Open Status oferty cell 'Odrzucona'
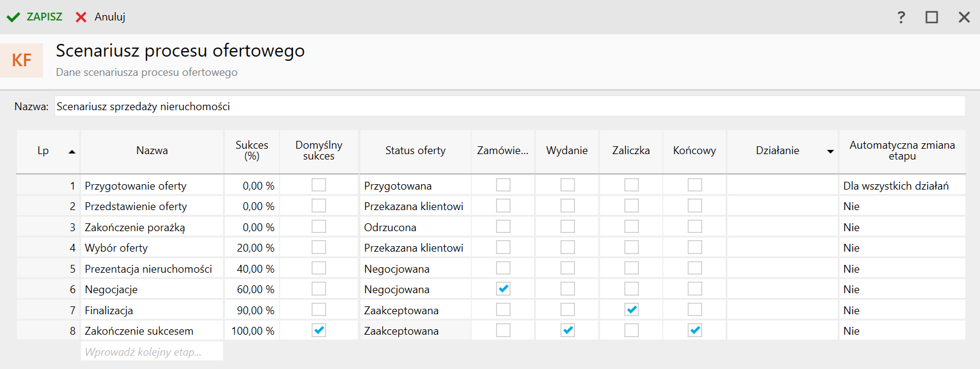This screenshot has width=980, height=369. (x=390, y=228)
